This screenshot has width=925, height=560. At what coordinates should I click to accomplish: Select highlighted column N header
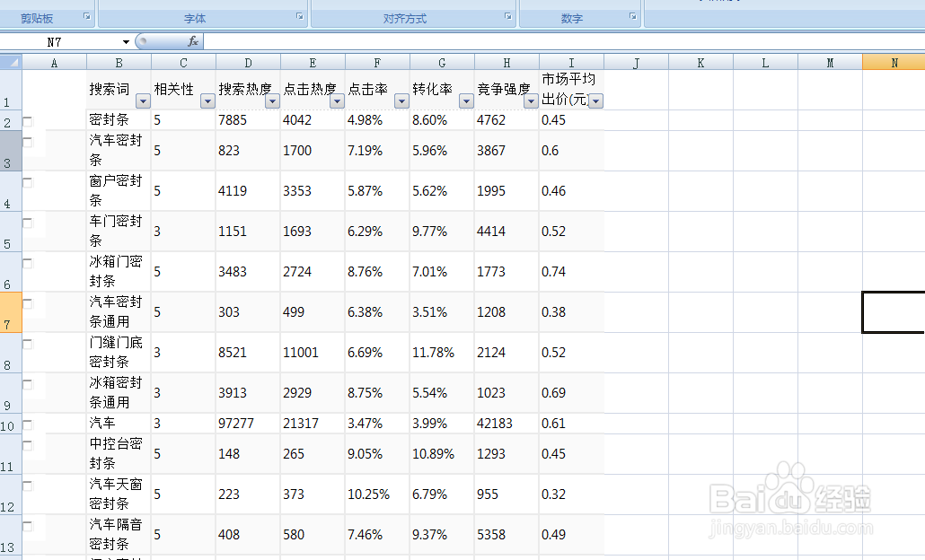pos(894,63)
